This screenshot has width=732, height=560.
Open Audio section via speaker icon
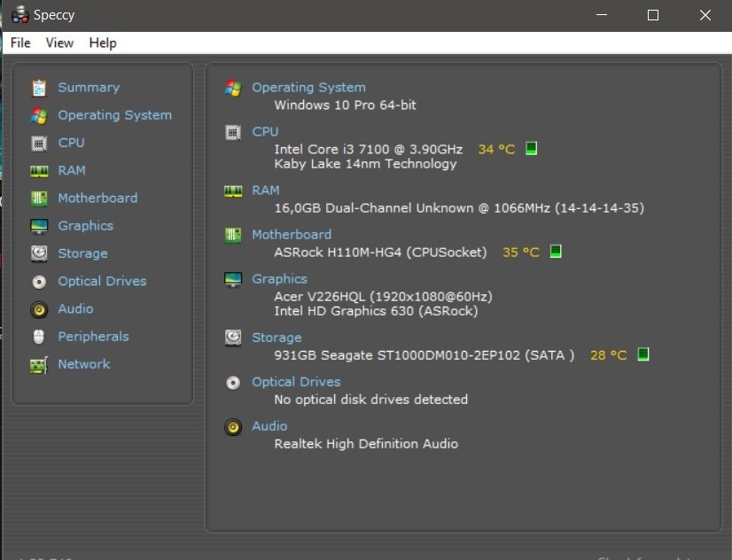coord(39,309)
